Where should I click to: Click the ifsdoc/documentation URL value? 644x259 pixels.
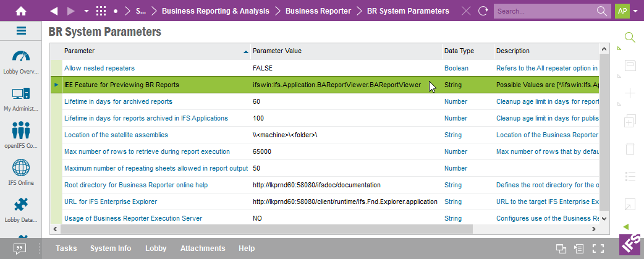tap(316, 185)
